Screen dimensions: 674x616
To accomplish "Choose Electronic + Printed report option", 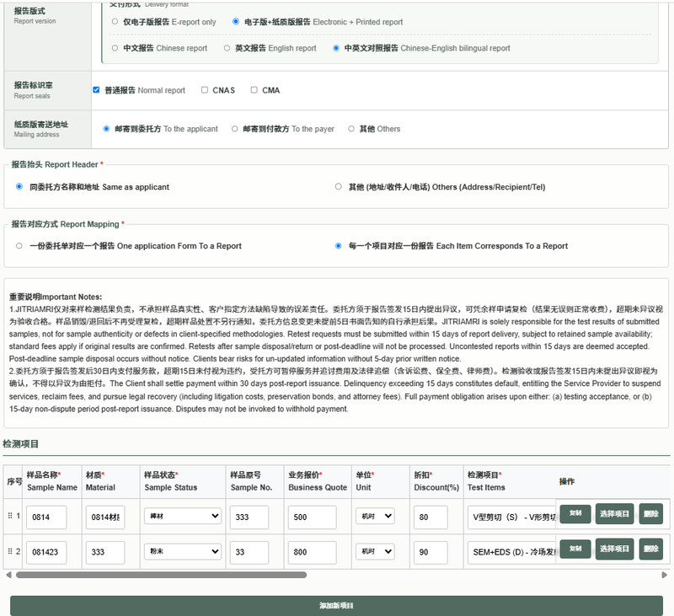I will point(236,22).
